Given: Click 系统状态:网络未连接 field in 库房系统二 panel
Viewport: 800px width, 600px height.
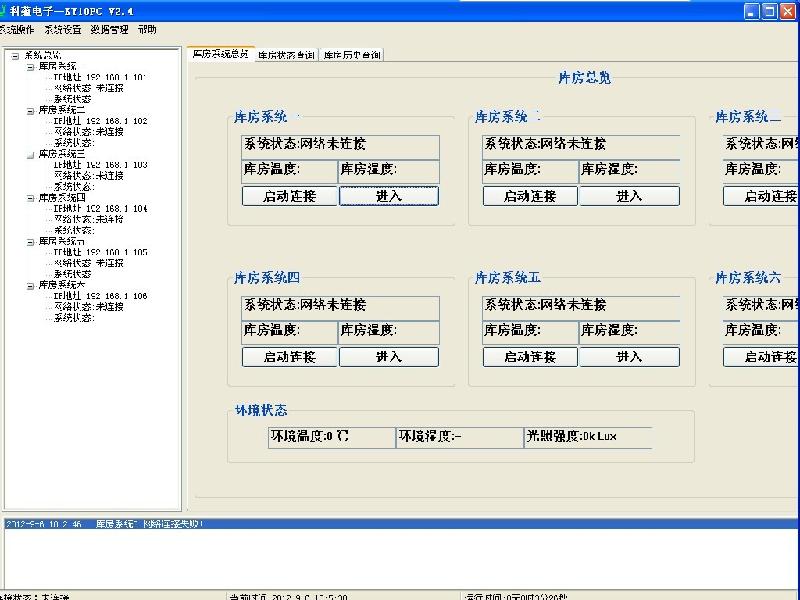Looking at the screenshot, I should pyautogui.click(x=581, y=146).
